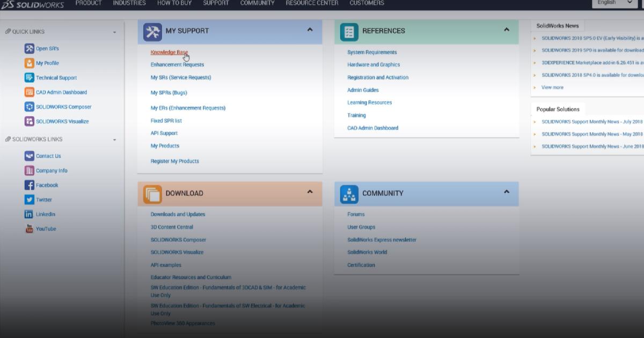Open My ERs (Enhancement Requests) link
644x338 pixels.
pyautogui.click(x=188, y=108)
